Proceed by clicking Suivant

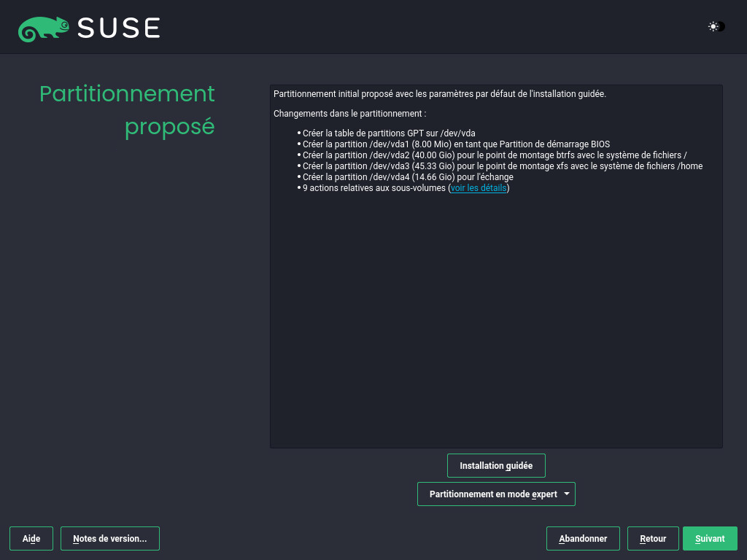710,539
